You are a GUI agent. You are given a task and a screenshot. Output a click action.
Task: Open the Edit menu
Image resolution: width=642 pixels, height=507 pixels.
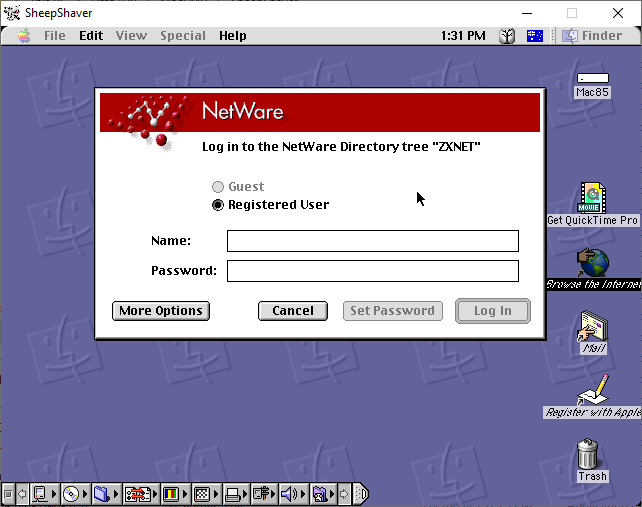(91, 36)
